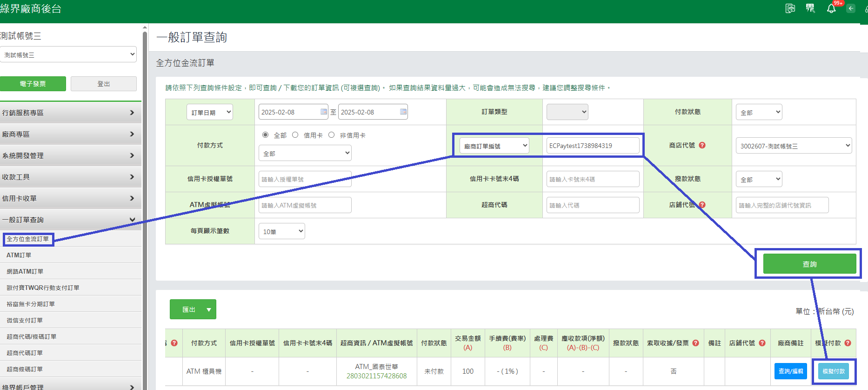Click the 查詢/編輯 button in 廠商備註 column
This screenshot has height=390, width=868.
pyautogui.click(x=791, y=371)
